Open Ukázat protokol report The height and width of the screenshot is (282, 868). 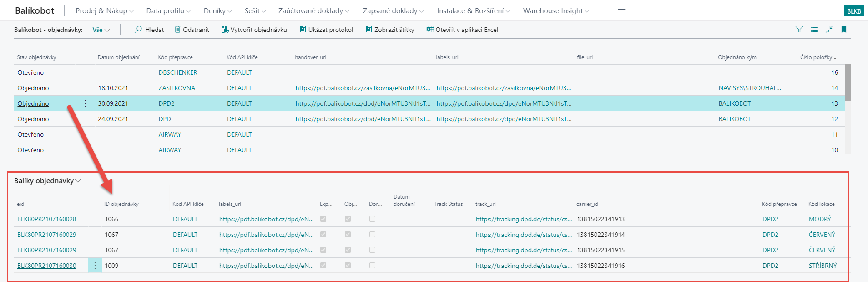(x=326, y=30)
